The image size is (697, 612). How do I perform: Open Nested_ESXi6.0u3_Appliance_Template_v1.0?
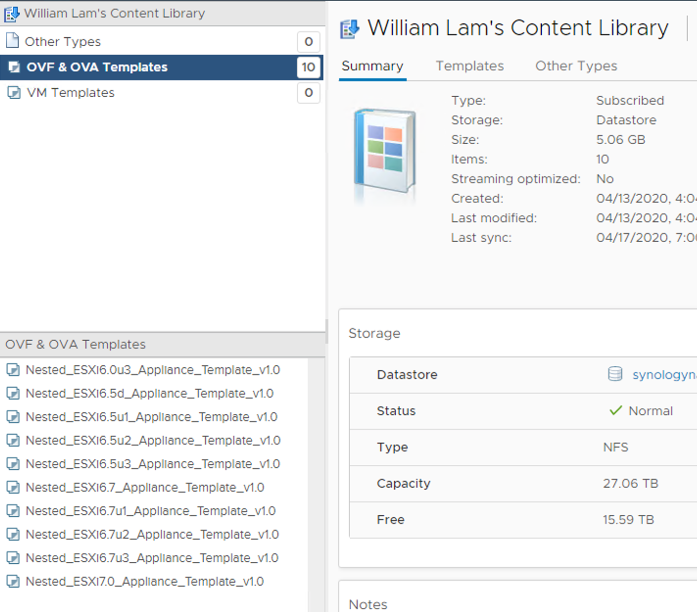tap(153, 370)
